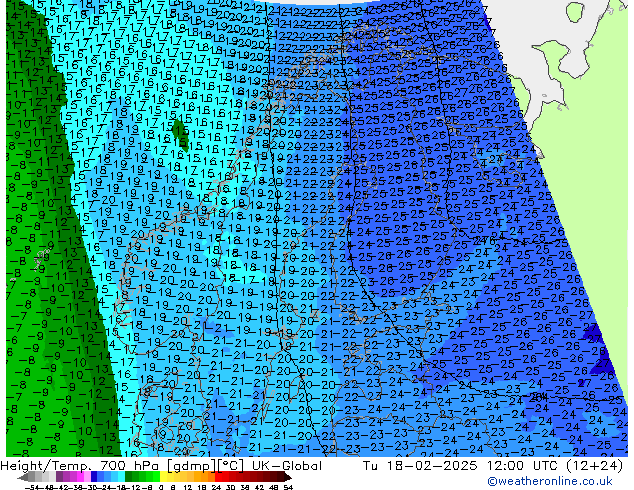
Task: Click the dark blue -30 legend swatch
Action: [94, 476]
